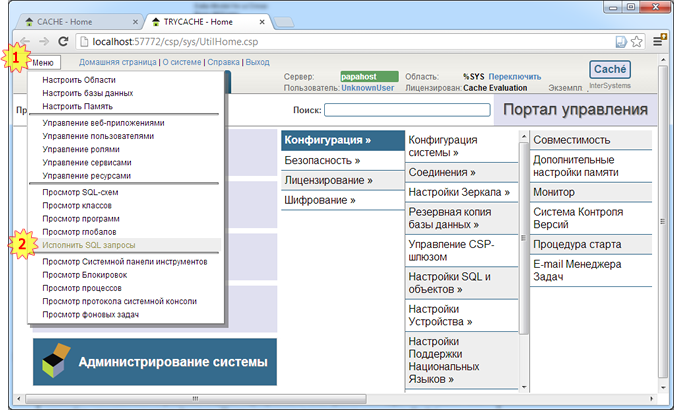Click the Меню button

[x=44, y=63]
